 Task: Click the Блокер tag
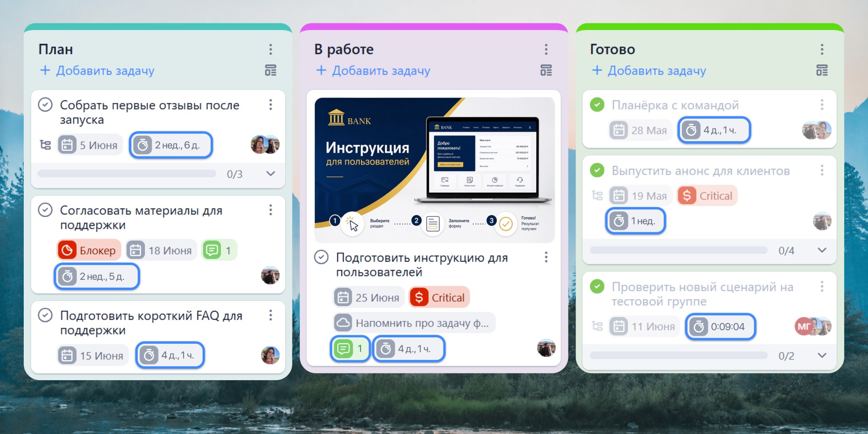pyautogui.click(x=89, y=250)
